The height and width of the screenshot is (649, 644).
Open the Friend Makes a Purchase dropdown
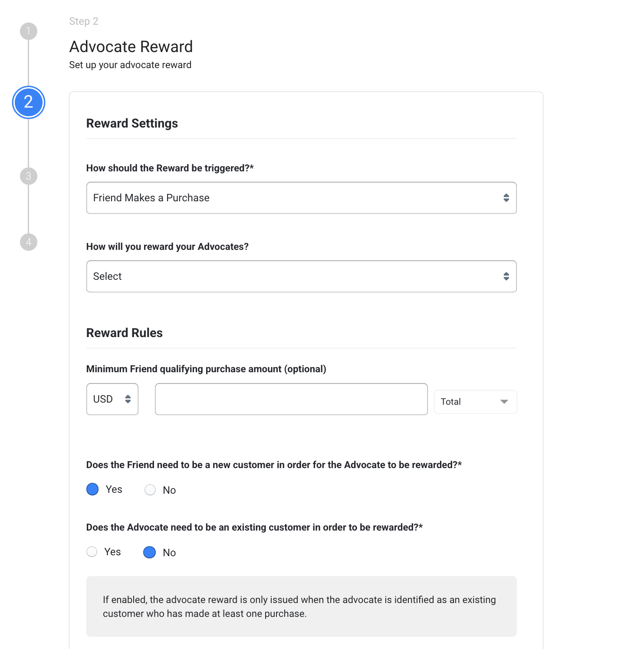point(302,198)
